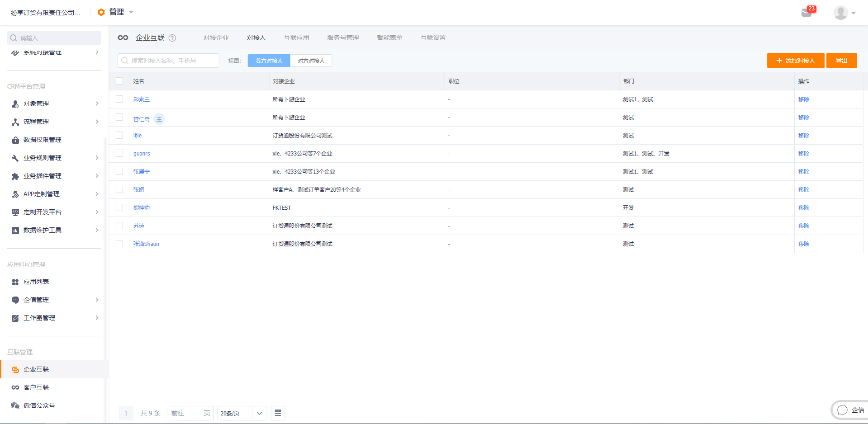Click the 添加对接人 button
This screenshot has width=868, height=424.
tap(795, 61)
